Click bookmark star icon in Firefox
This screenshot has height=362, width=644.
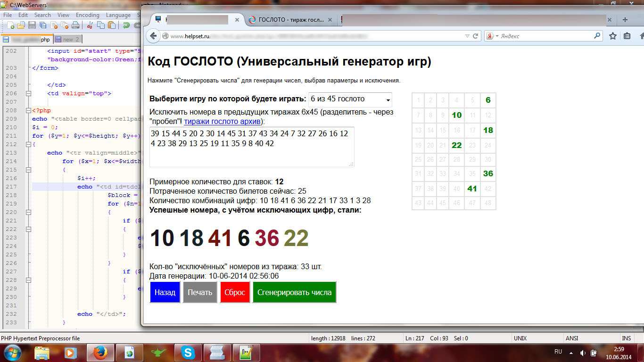(613, 36)
